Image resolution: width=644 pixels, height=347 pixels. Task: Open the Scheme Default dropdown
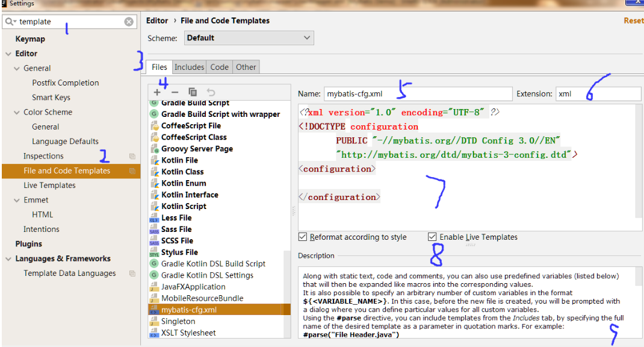point(249,38)
